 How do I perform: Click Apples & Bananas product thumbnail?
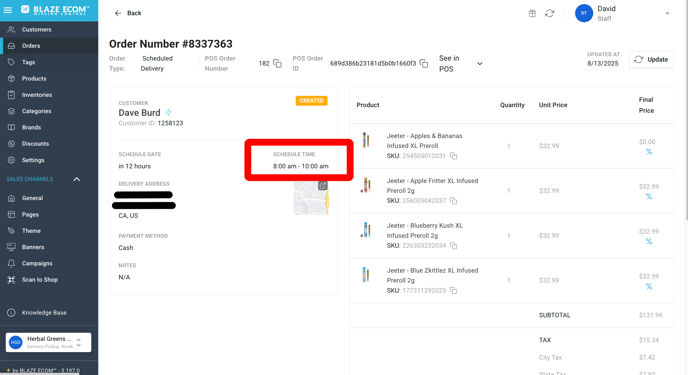[x=366, y=140]
